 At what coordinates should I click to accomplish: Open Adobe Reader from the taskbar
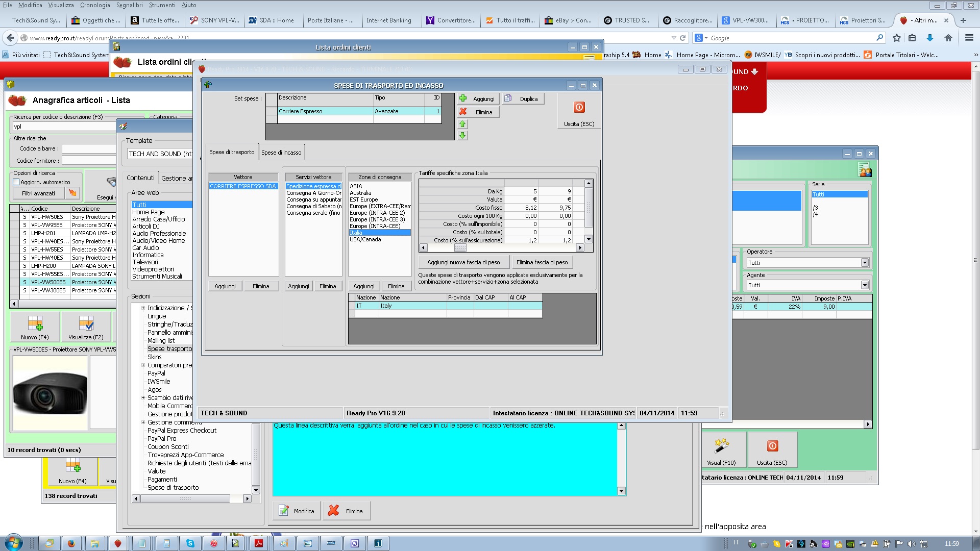pyautogui.click(x=259, y=543)
